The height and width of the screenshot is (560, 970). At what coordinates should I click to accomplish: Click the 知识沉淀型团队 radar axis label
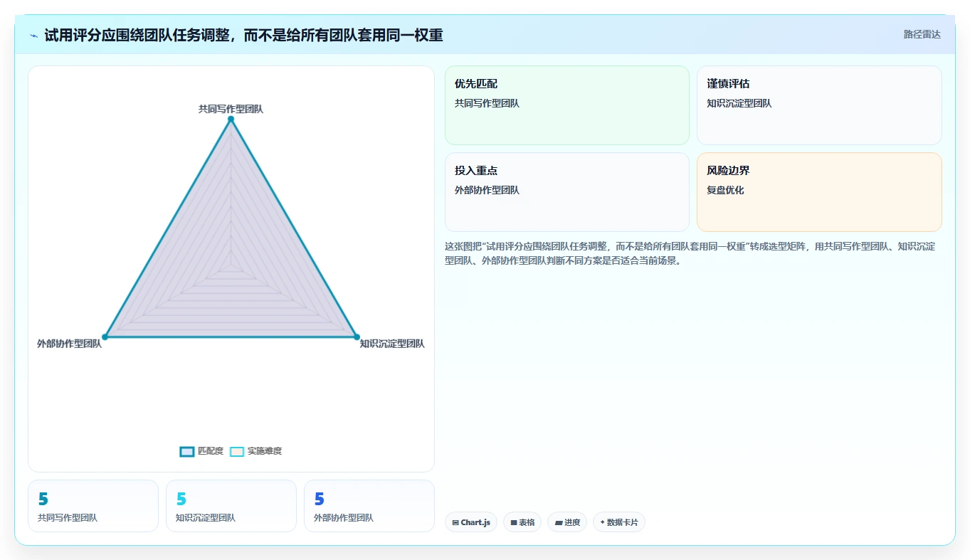392,344
